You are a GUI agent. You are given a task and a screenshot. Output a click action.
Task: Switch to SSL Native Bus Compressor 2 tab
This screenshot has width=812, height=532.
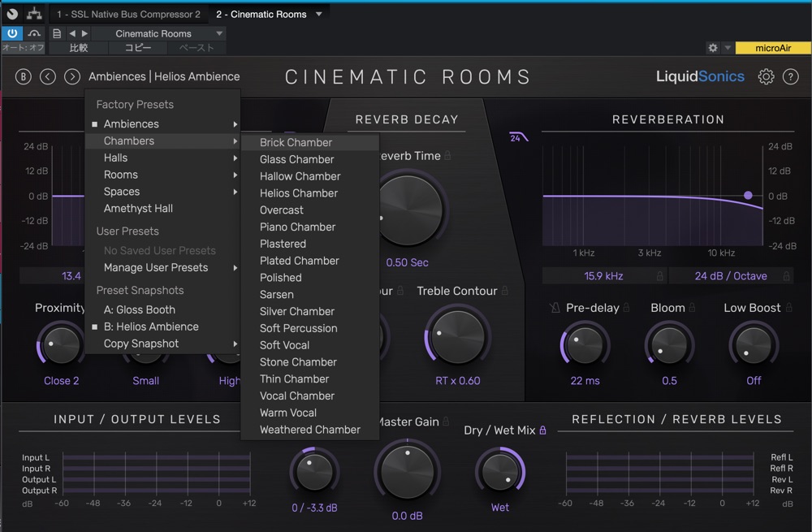point(128,14)
